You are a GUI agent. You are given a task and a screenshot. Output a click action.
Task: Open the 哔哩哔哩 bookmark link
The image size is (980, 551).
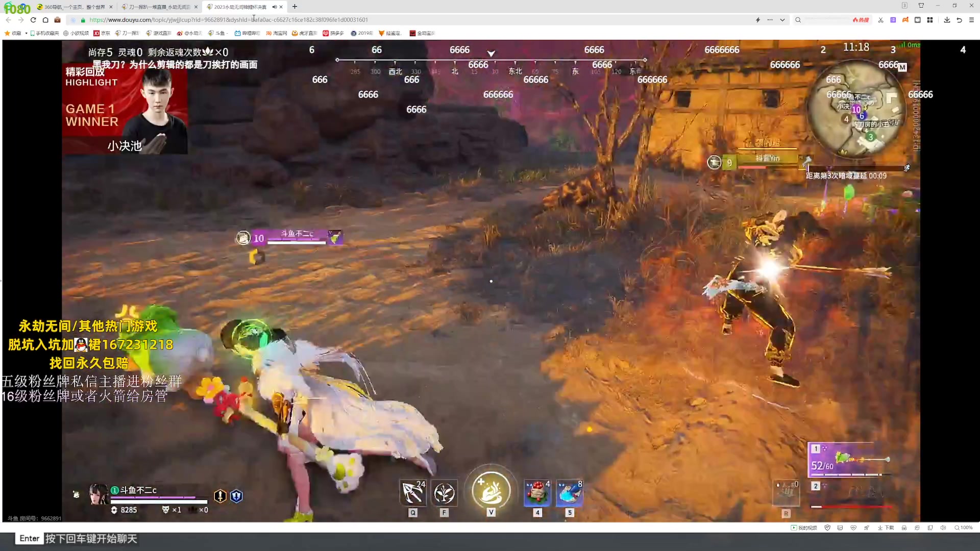click(x=247, y=33)
